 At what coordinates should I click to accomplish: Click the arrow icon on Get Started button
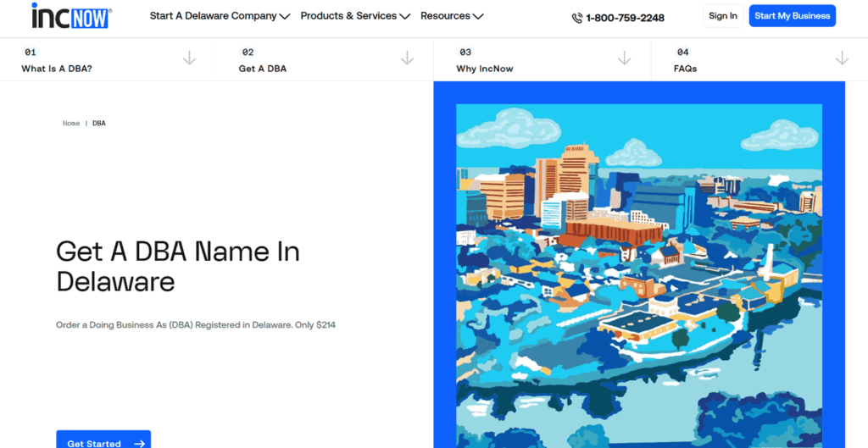(139, 444)
